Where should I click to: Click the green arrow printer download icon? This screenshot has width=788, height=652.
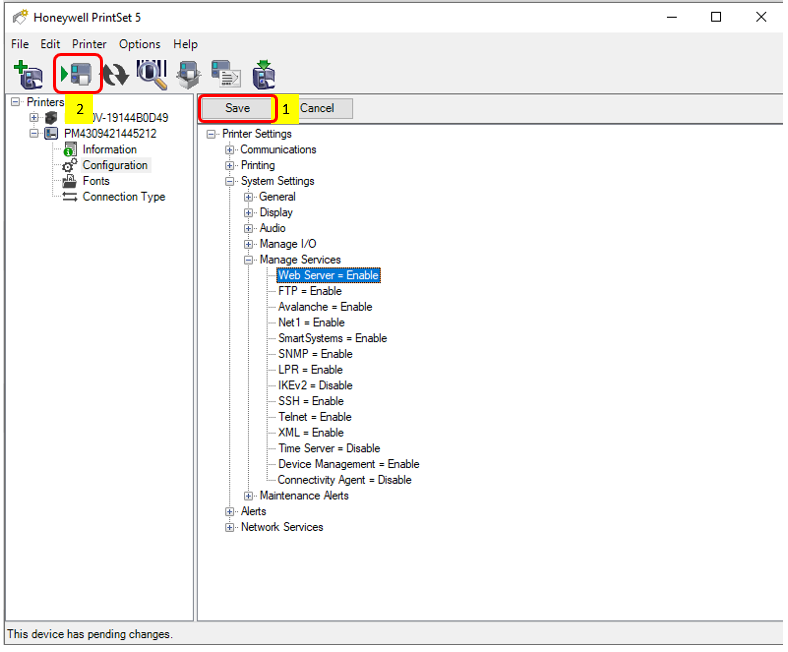coord(264,74)
